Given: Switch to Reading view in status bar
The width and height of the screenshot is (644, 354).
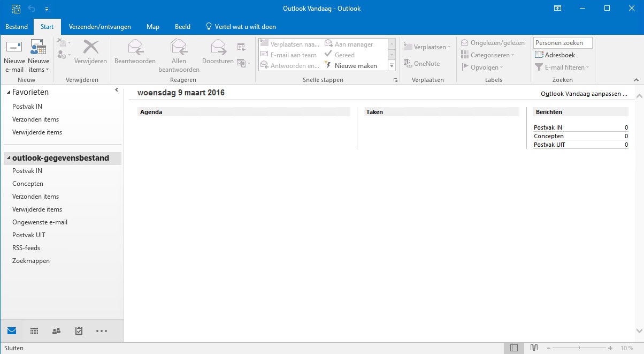Looking at the screenshot, I should tap(533, 348).
